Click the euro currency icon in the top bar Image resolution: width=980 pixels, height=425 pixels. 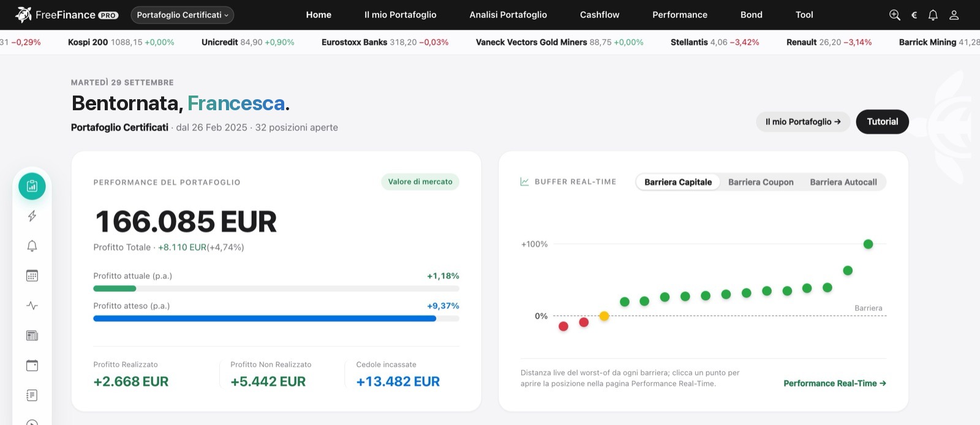point(914,15)
